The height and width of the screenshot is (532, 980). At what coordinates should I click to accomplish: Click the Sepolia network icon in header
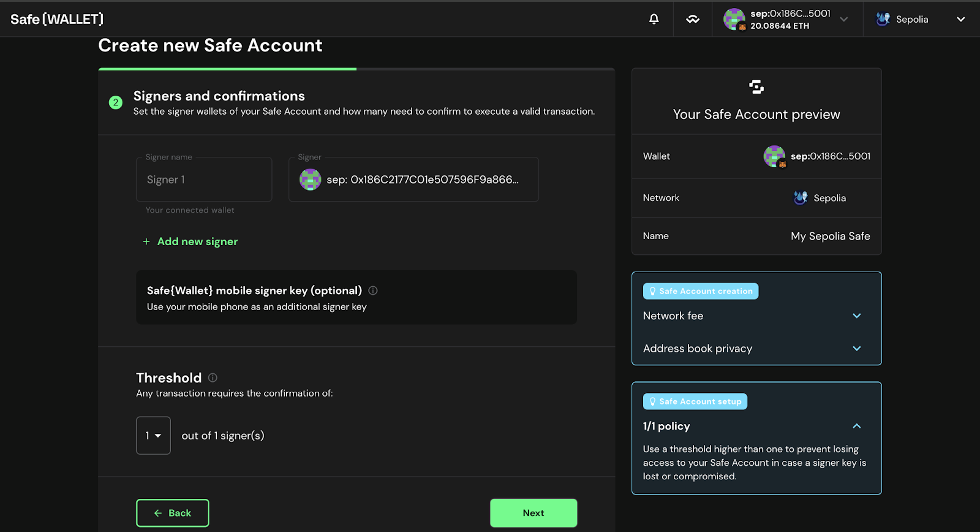[x=883, y=19]
